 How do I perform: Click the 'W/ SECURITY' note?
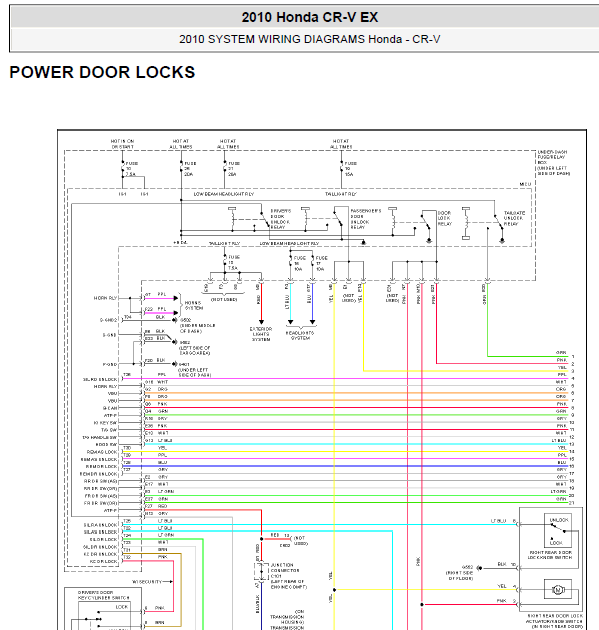[x=147, y=582]
